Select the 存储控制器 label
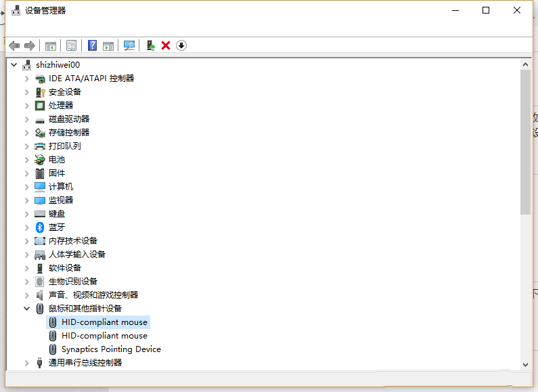538x392 pixels. point(69,133)
